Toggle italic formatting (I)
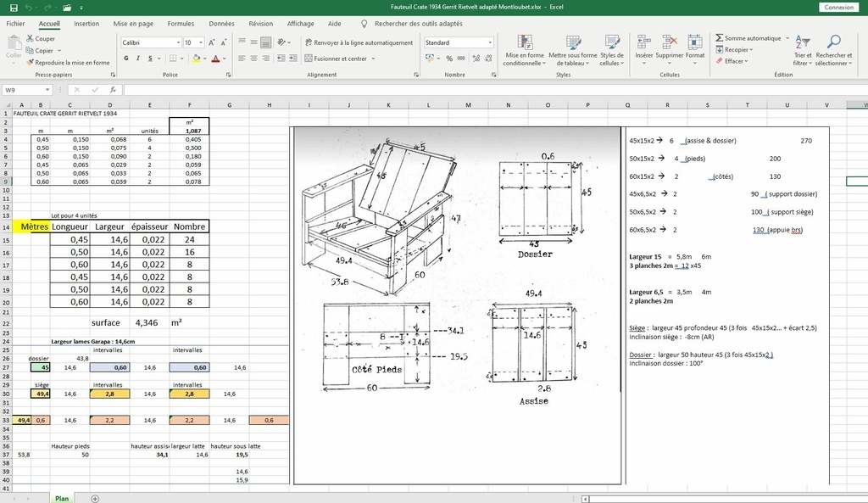 pyautogui.click(x=137, y=59)
